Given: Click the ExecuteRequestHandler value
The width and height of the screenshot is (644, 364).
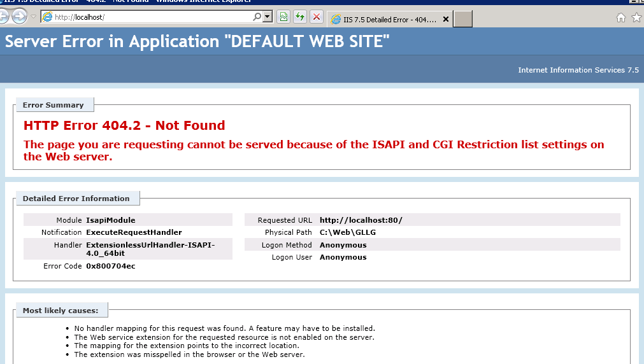Looking at the screenshot, I should [x=134, y=232].
